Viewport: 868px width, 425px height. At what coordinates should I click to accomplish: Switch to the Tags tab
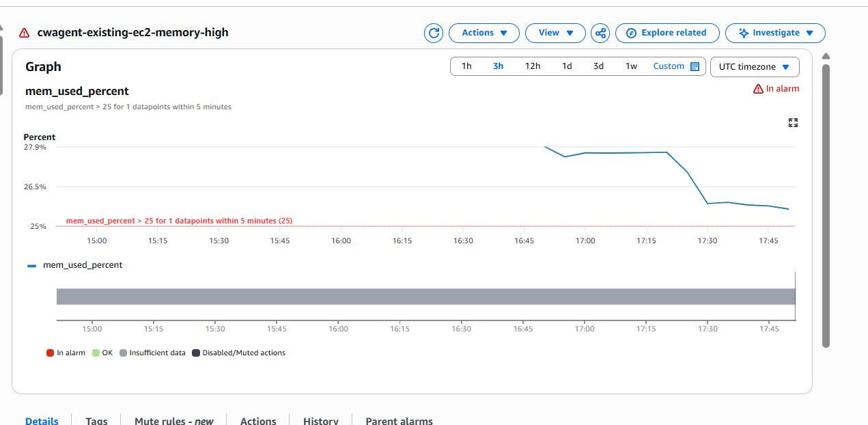(x=96, y=420)
